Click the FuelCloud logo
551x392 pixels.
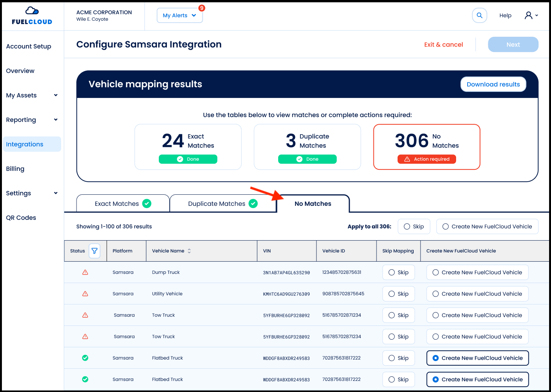(32, 16)
